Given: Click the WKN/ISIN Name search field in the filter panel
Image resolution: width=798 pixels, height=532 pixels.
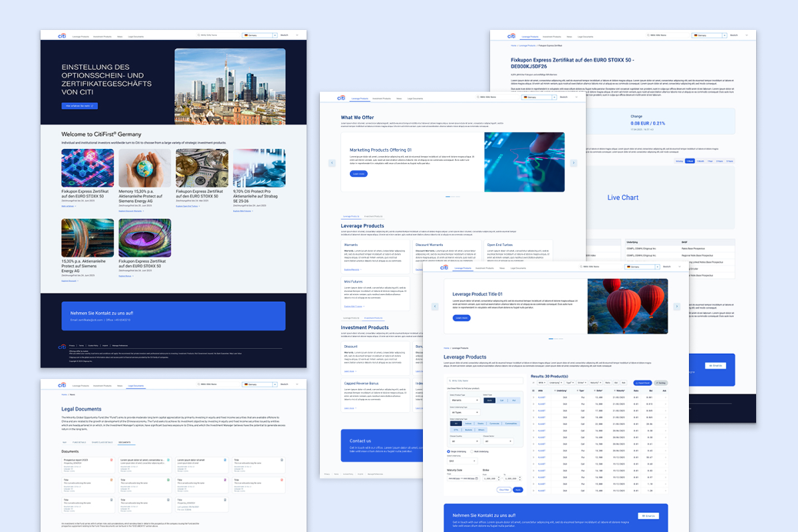Looking at the screenshot, I should [x=485, y=380].
